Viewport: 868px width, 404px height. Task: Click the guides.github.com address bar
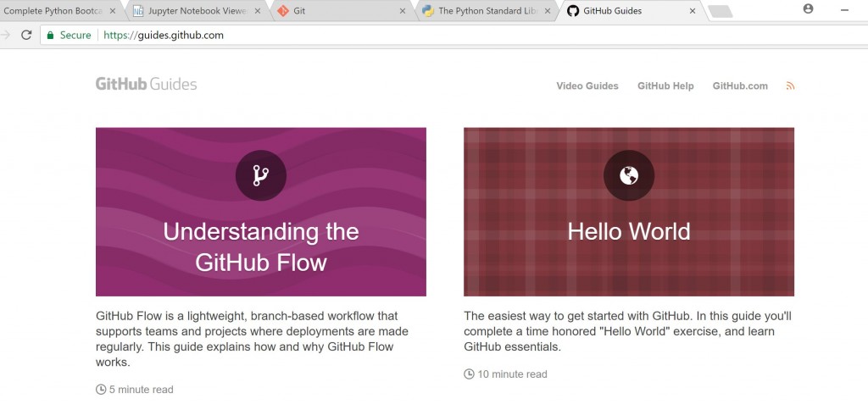(454, 36)
